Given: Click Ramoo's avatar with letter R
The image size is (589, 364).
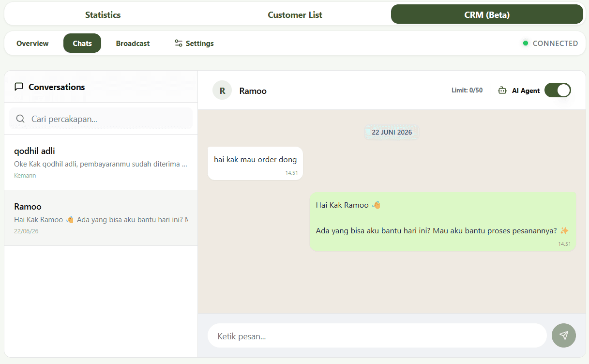Looking at the screenshot, I should [222, 91].
